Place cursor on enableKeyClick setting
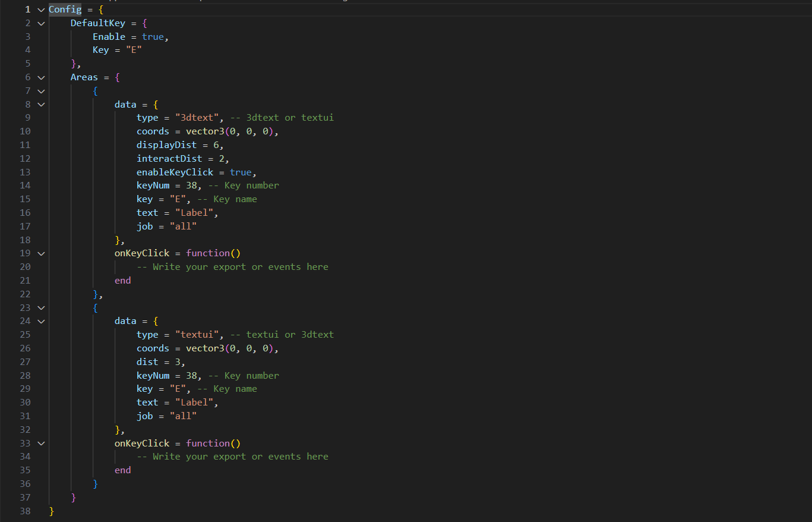 pyautogui.click(x=175, y=172)
